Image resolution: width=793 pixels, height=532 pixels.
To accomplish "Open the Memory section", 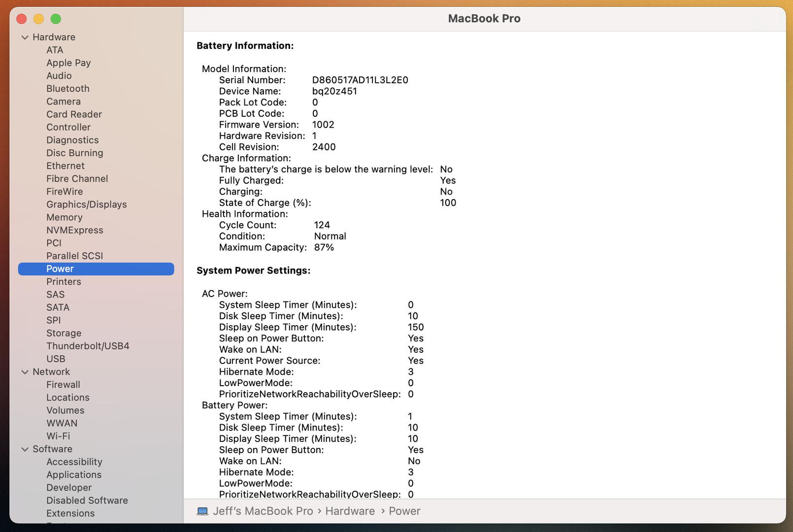I will click(x=65, y=217).
